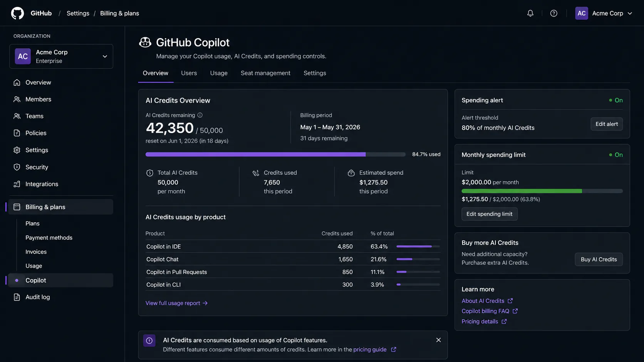Open Invoices in sidebar
The height and width of the screenshot is (362, 644).
[x=36, y=252]
